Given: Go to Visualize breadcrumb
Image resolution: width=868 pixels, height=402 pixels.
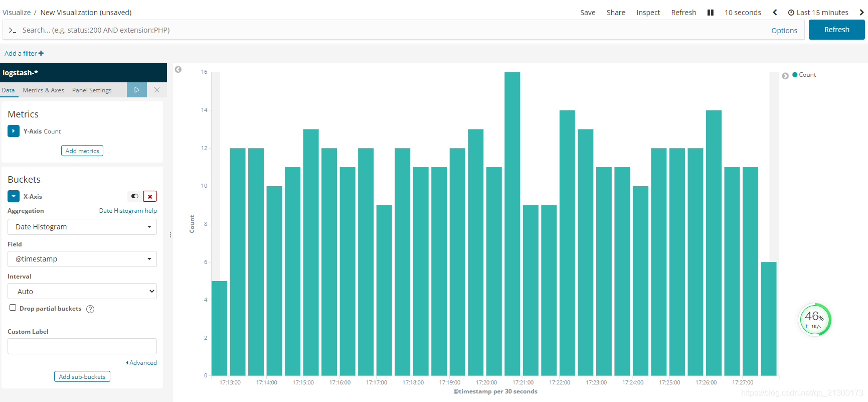Looking at the screenshot, I should pyautogui.click(x=17, y=13).
